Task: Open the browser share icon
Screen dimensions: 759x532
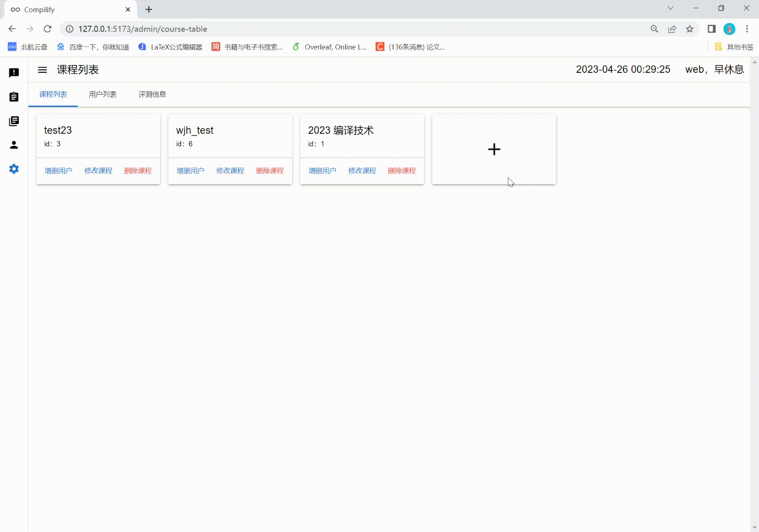Action: point(672,29)
